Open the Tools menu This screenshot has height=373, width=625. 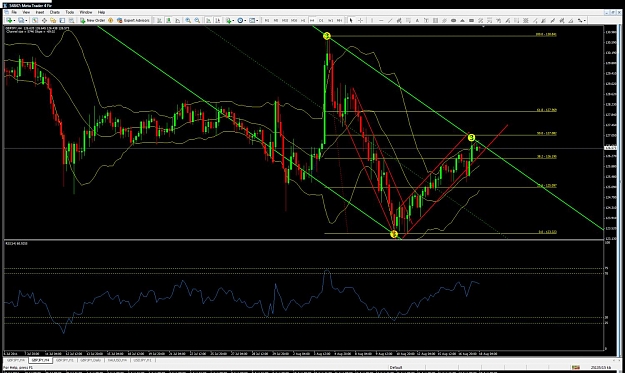click(70, 12)
